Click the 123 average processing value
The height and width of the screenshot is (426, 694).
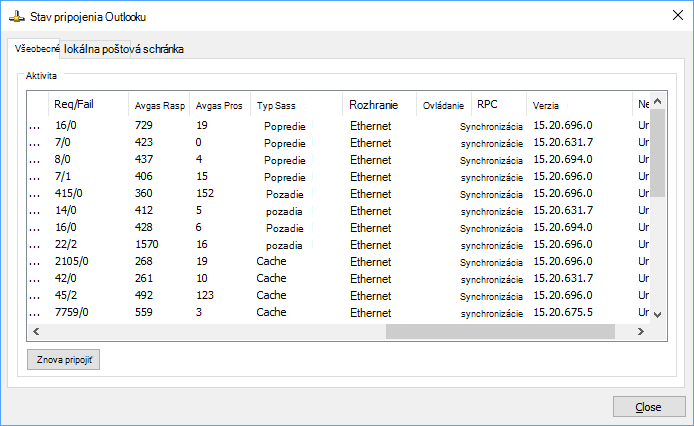pos(205,295)
